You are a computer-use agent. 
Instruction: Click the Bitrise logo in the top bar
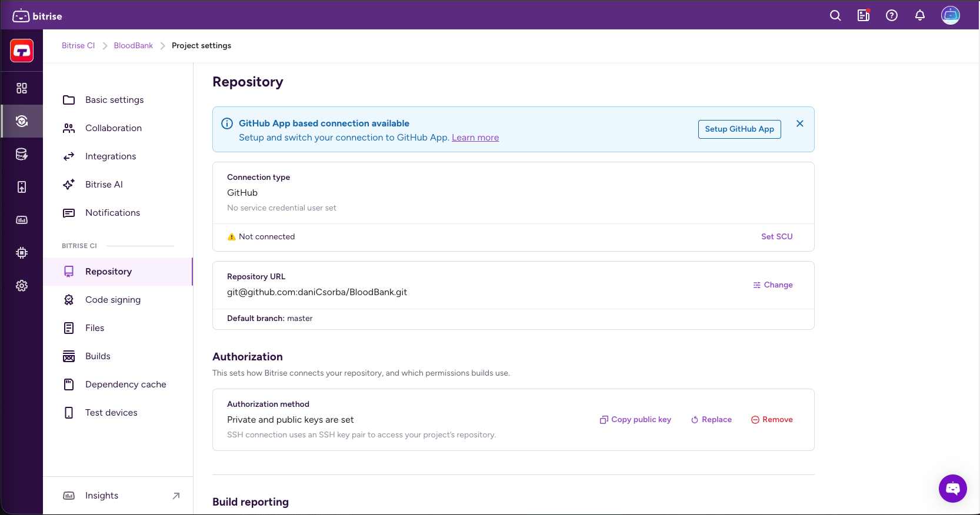(38, 16)
